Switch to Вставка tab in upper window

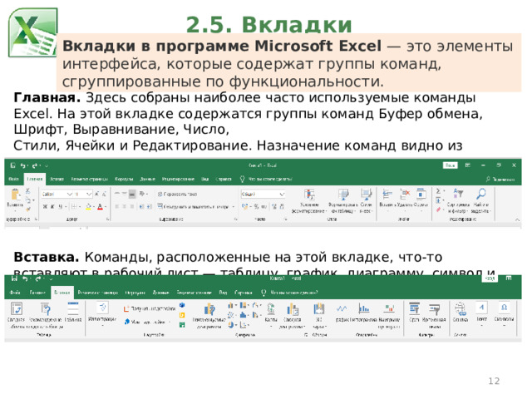(57, 179)
